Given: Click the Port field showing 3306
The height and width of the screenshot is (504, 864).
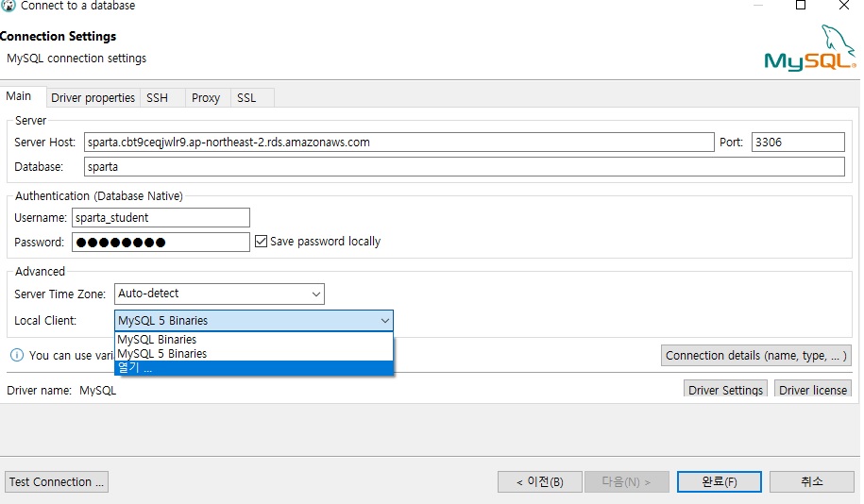Looking at the screenshot, I should point(798,143).
